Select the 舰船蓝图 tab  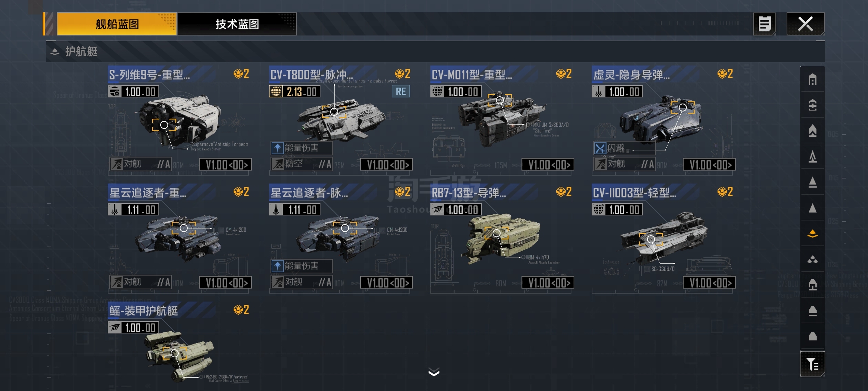point(116,24)
